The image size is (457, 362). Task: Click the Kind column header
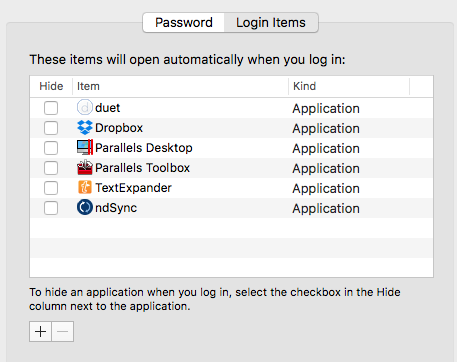(349, 86)
